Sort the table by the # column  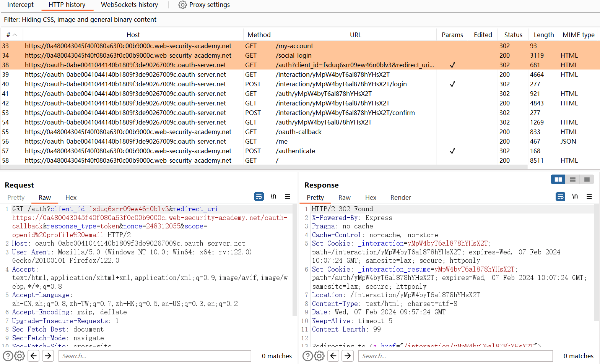click(x=11, y=35)
